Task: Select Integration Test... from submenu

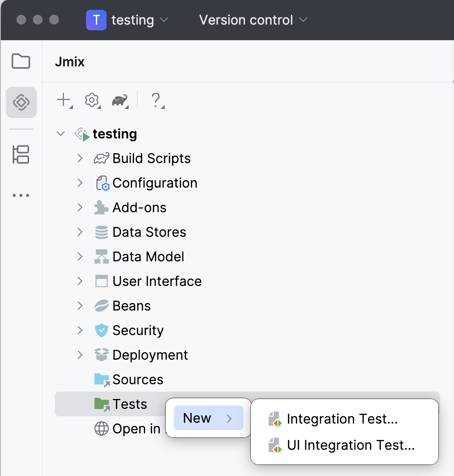Action: click(342, 419)
